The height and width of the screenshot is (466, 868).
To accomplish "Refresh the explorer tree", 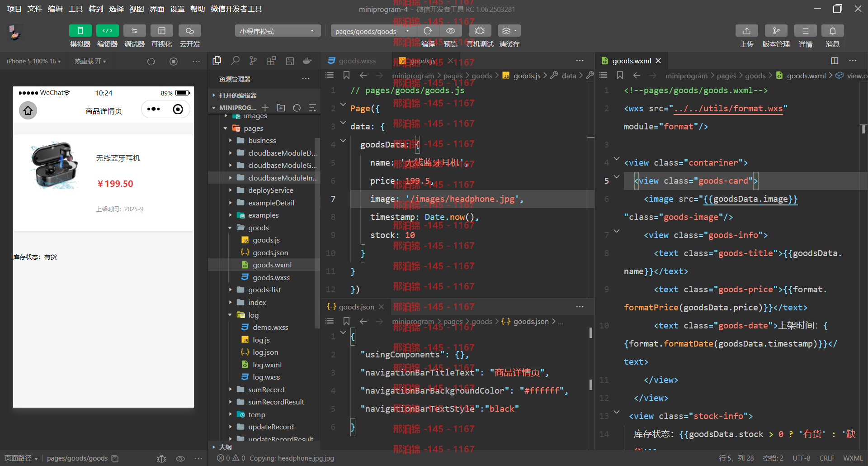I will click(x=297, y=108).
